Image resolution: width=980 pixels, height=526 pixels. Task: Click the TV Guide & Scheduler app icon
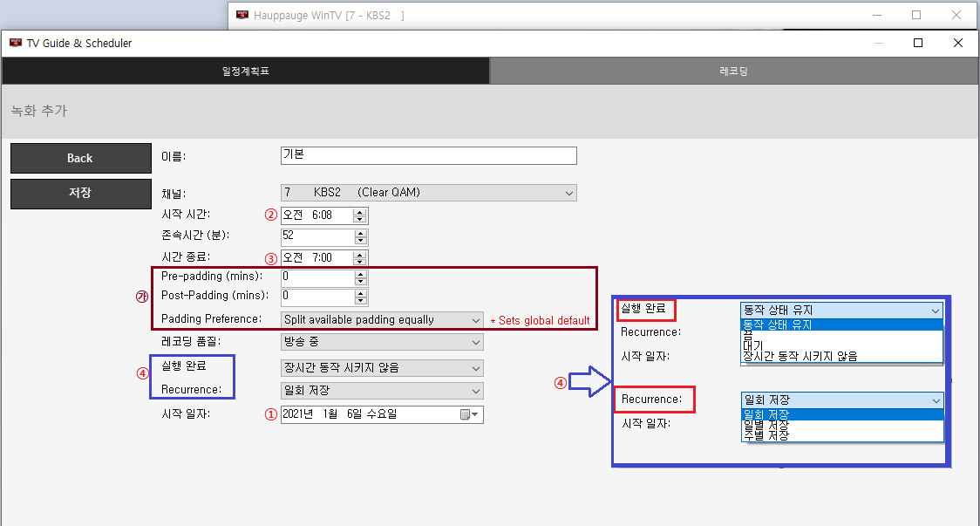[x=16, y=43]
